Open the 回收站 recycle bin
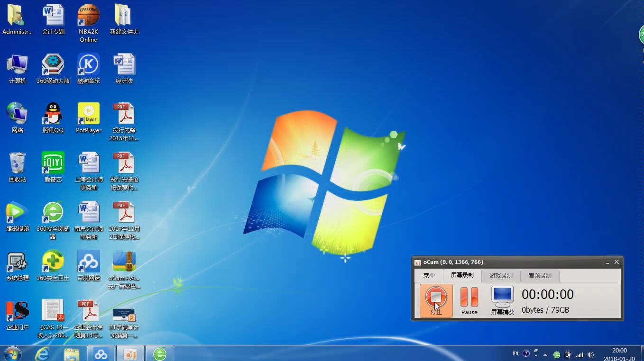The image size is (644, 361). point(18,167)
